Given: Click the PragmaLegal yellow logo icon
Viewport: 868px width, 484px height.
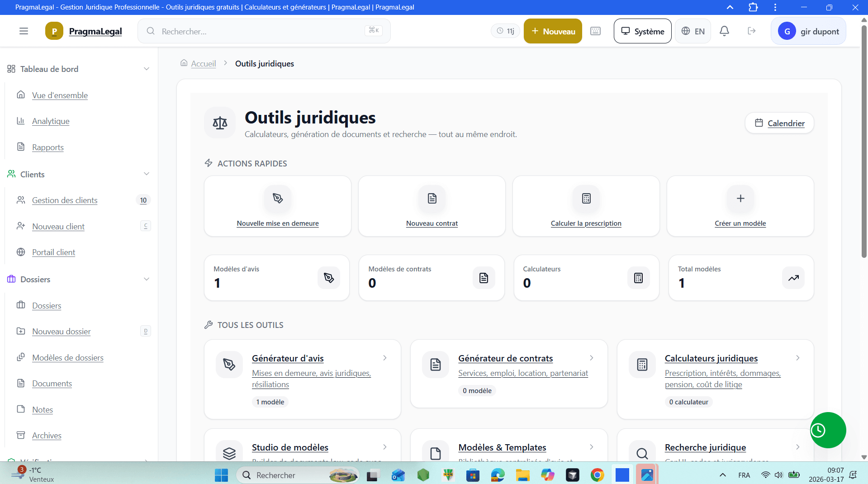Looking at the screenshot, I should [54, 31].
